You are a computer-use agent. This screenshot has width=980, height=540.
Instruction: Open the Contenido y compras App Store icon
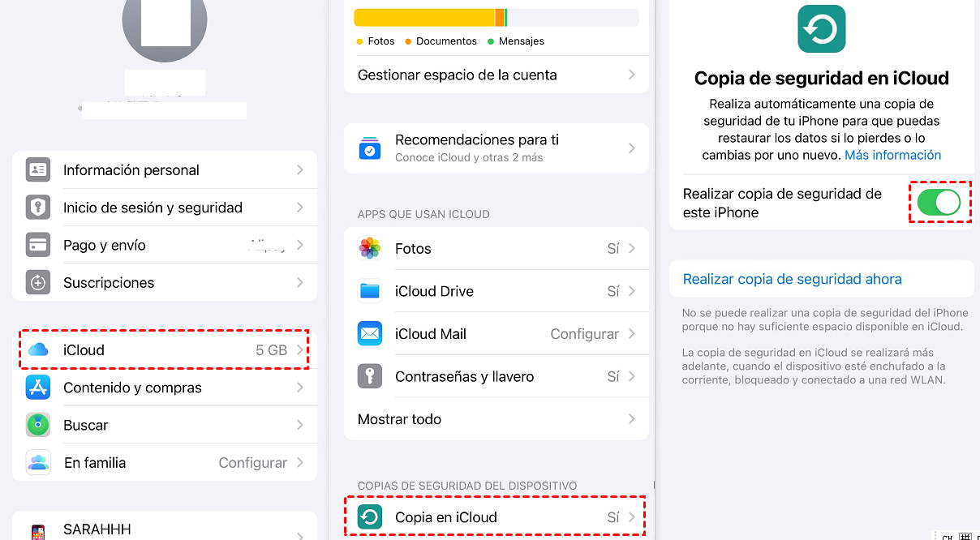(x=38, y=387)
